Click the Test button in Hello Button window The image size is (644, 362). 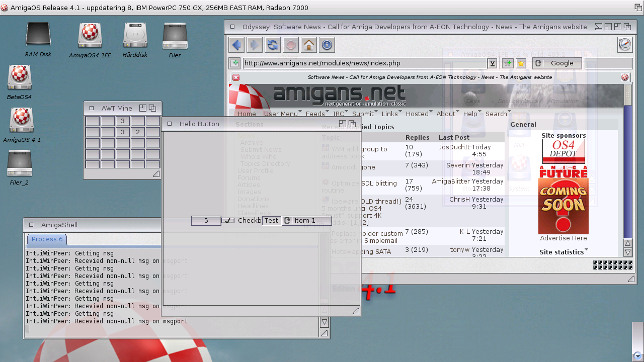[x=271, y=221]
